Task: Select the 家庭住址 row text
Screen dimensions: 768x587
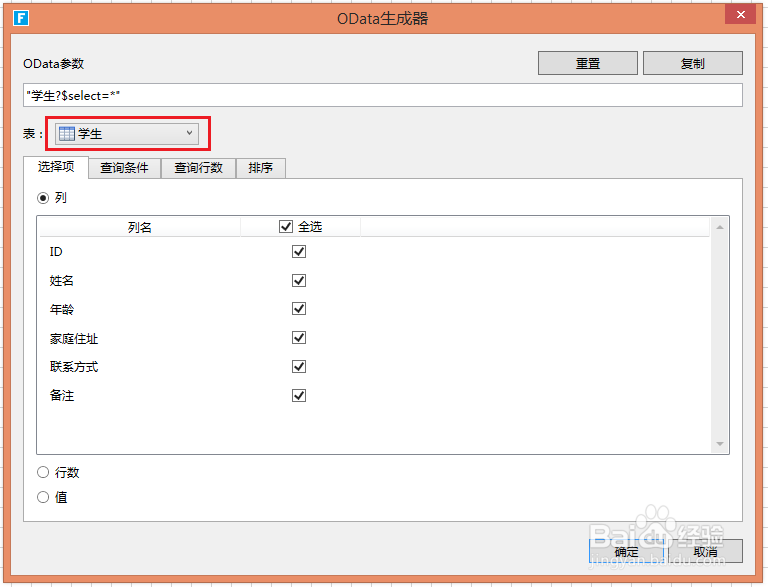Action: pos(74,338)
